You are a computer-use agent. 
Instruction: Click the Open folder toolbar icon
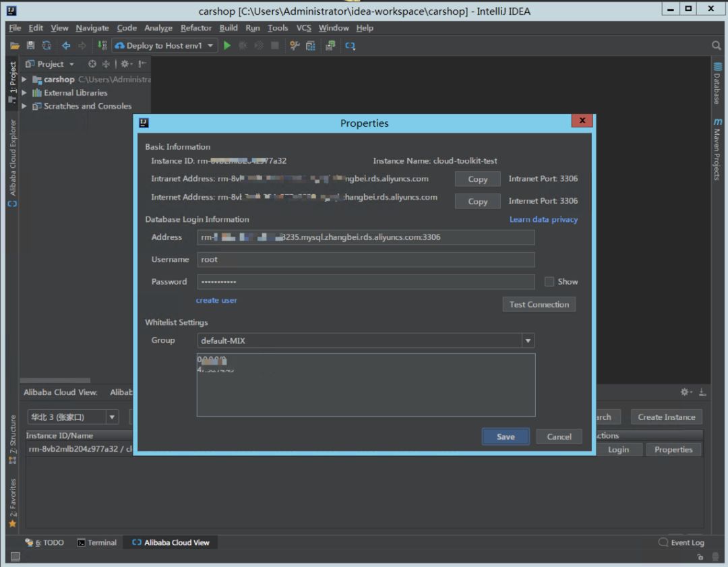(x=15, y=46)
